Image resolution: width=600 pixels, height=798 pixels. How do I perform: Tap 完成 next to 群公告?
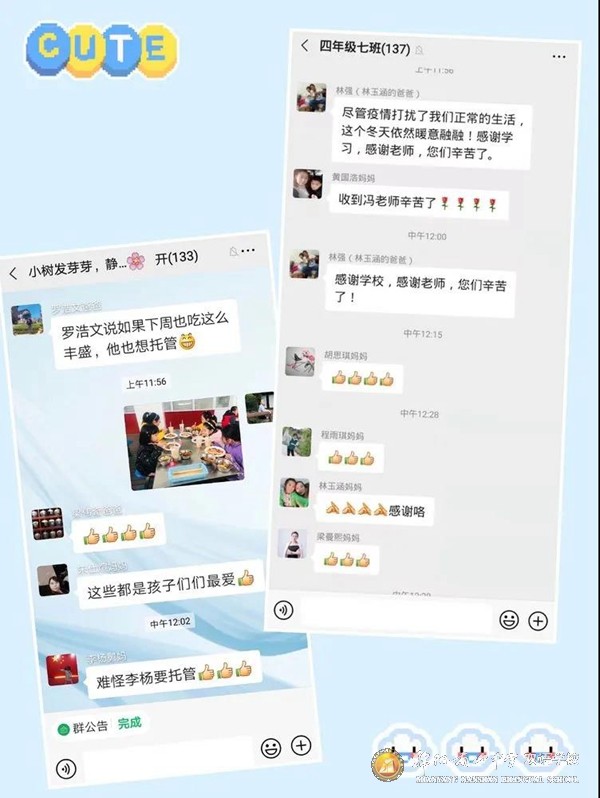coord(129,723)
